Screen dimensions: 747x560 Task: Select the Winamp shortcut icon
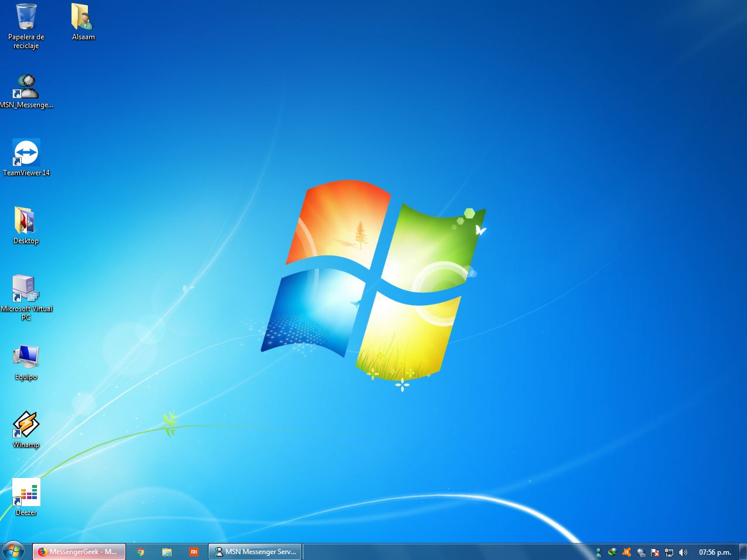pos(26,430)
